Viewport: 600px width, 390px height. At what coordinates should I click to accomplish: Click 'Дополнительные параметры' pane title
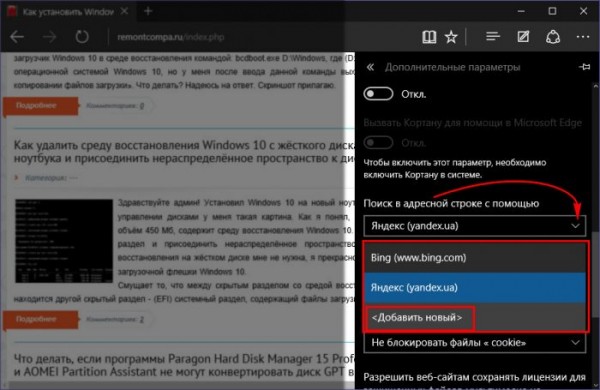click(x=453, y=67)
